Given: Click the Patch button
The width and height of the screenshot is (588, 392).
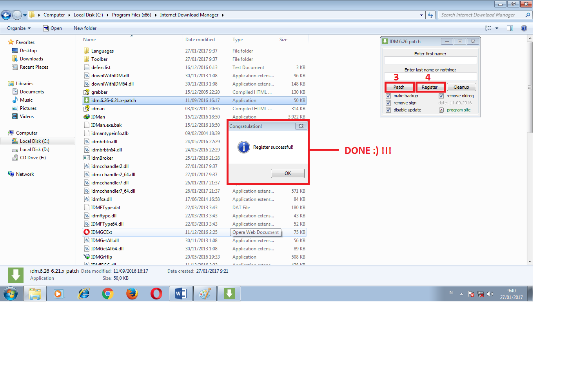Looking at the screenshot, I should (399, 87).
